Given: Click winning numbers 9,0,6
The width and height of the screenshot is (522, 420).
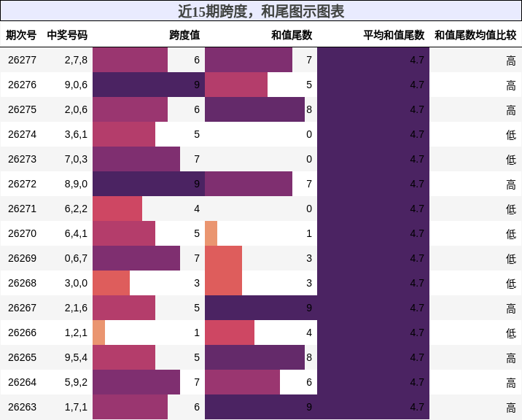Looking at the screenshot, I should pos(76,85).
